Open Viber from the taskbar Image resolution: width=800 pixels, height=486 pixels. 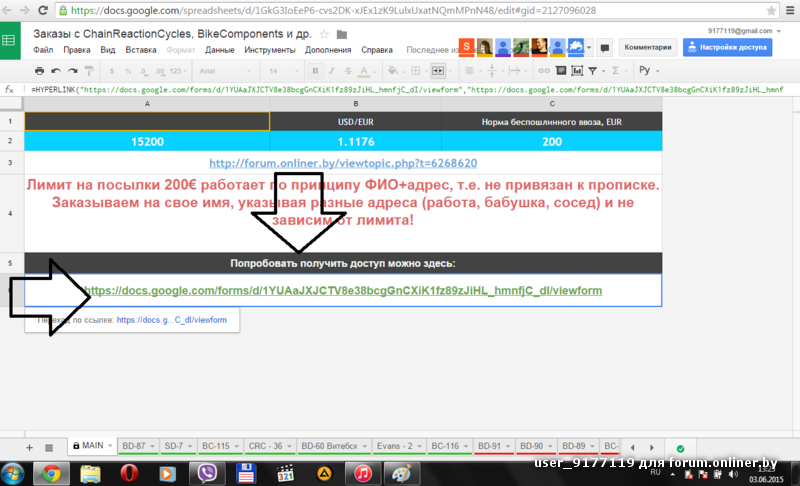[x=207, y=474]
